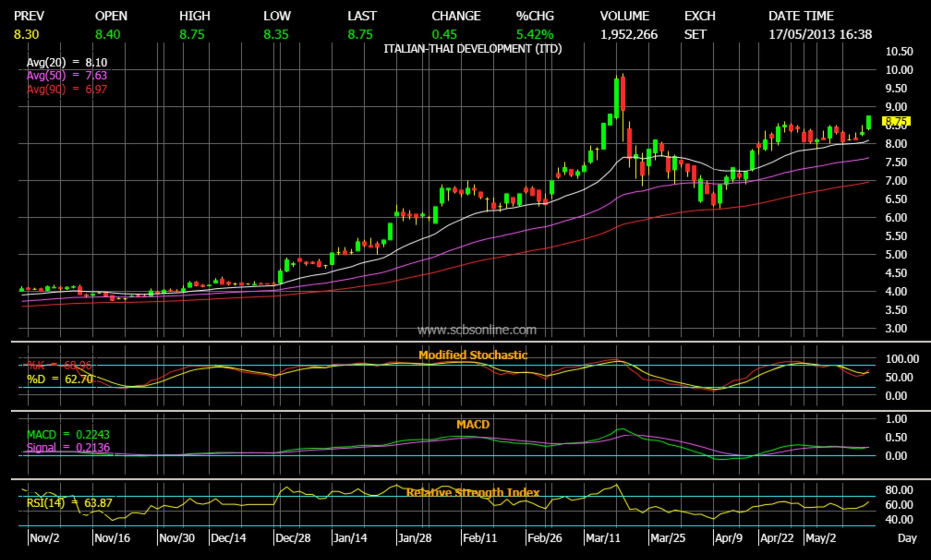Click the 3.00 price axis label
Viewport: 931px width, 560px height.
tap(896, 328)
